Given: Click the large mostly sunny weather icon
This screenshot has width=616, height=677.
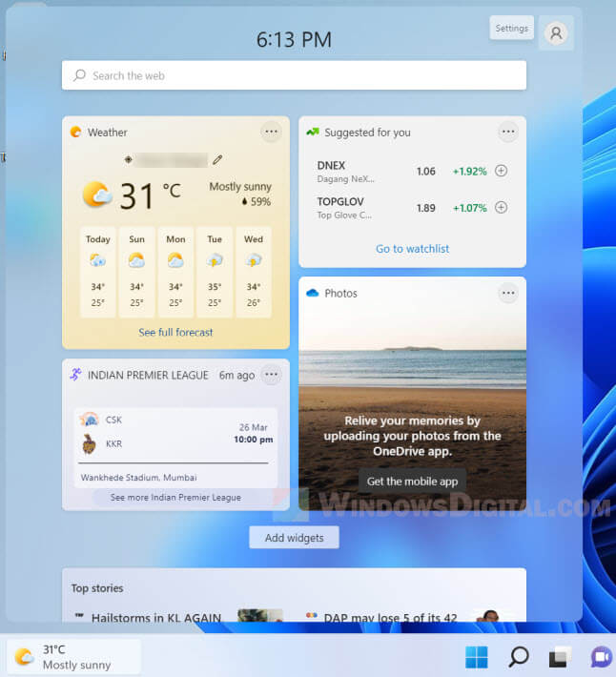Looking at the screenshot, I should [x=97, y=195].
